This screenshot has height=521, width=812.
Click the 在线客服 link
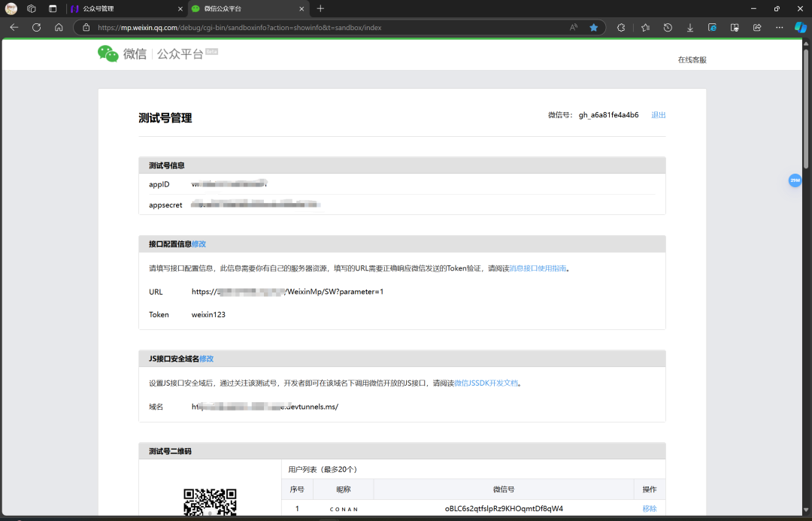point(692,60)
